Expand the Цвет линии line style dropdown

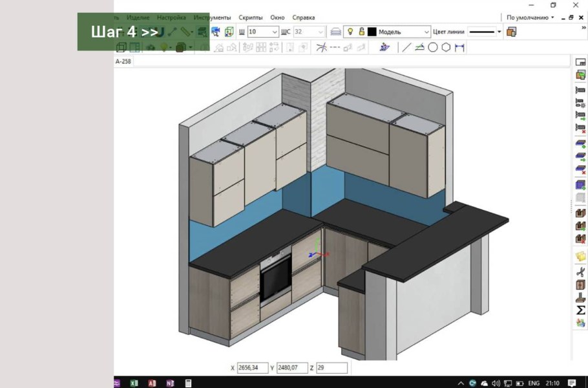(x=499, y=32)
